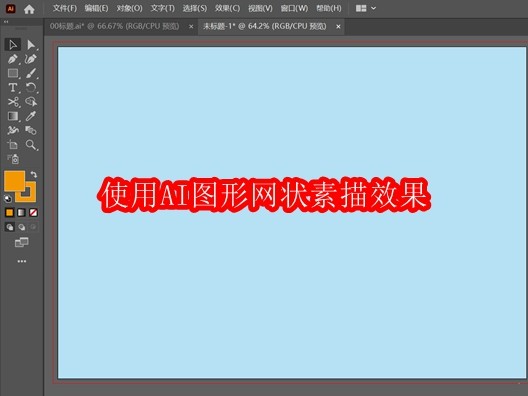Select the Artboard tool
Viewport: 528px width, 396px height.
tap(12, 145)
